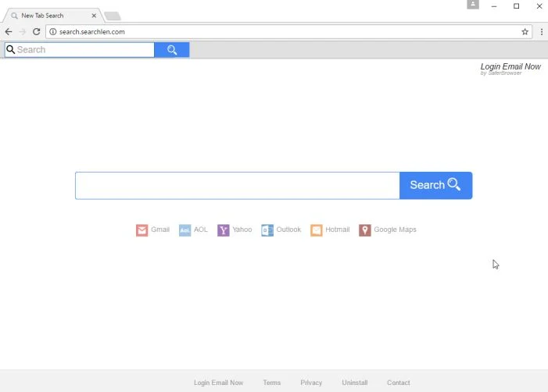Open the Gmail text link

pyautogui.click(x=160, y=230)
